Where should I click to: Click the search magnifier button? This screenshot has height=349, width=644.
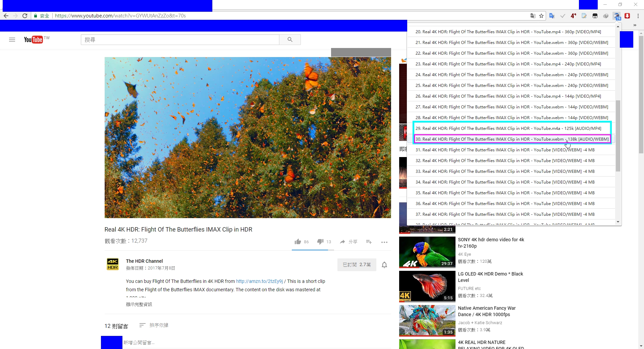[290, 40]
